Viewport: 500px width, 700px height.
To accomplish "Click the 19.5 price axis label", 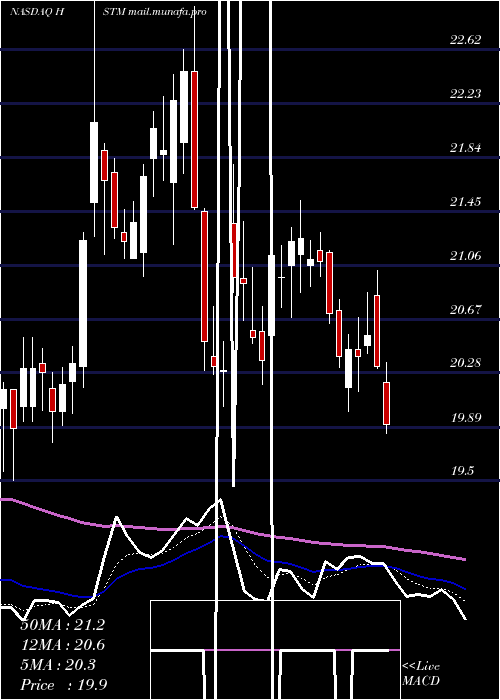I will click(x=462, y=471).
